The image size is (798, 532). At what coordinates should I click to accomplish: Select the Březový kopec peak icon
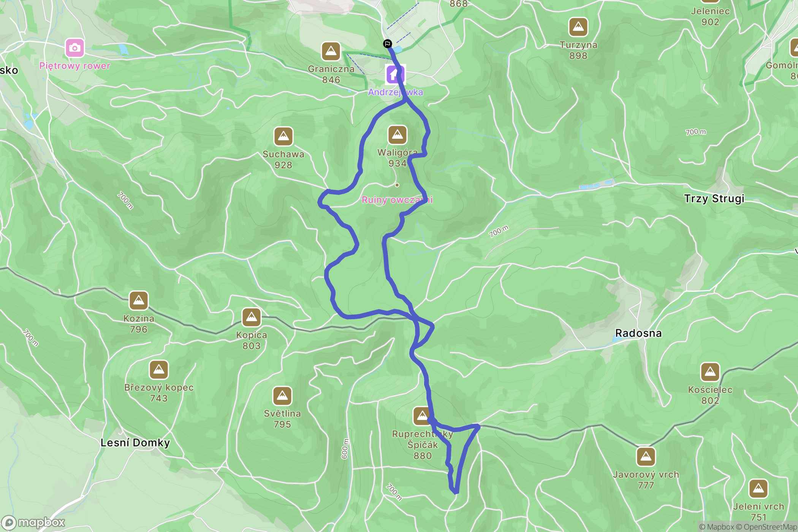(159, 370)
